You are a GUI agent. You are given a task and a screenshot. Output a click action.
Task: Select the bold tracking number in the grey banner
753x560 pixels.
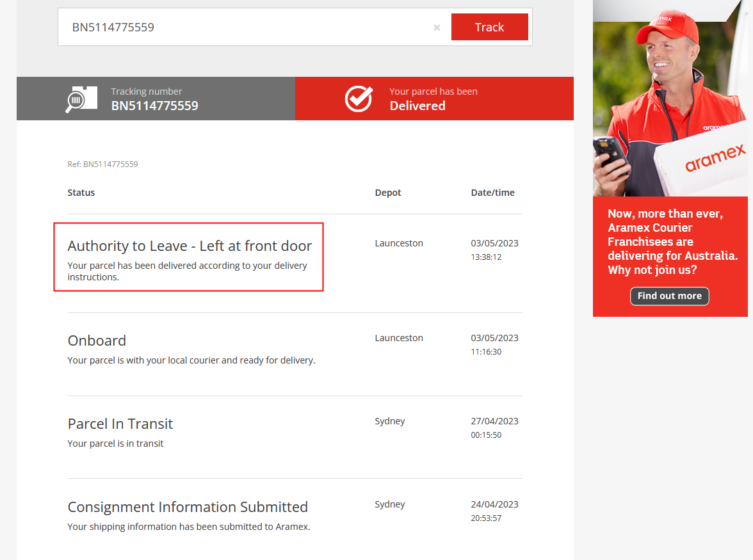point(154,106)
